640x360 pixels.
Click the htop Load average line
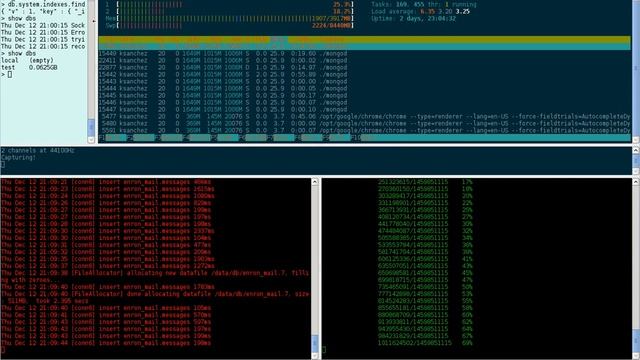pos(420,11)
